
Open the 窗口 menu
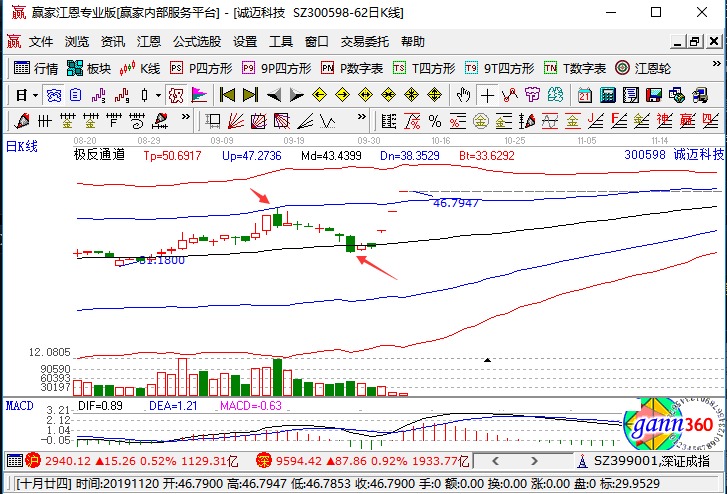point(317,42)
